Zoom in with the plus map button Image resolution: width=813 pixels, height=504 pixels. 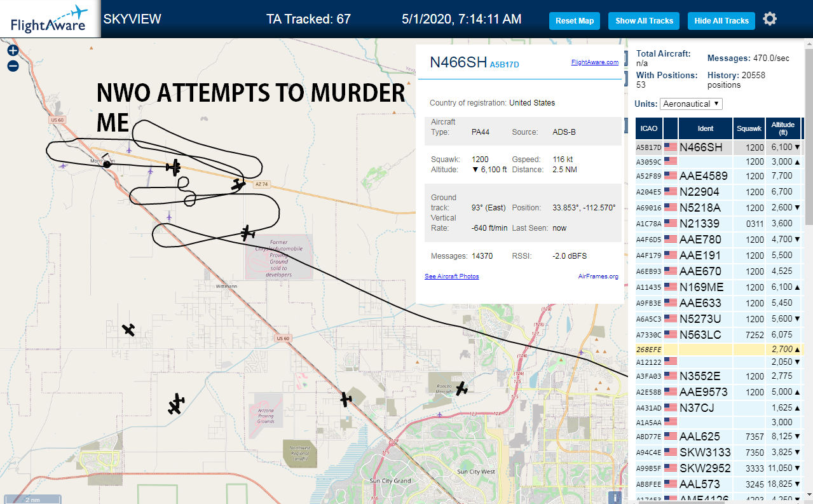pos(13,51)
